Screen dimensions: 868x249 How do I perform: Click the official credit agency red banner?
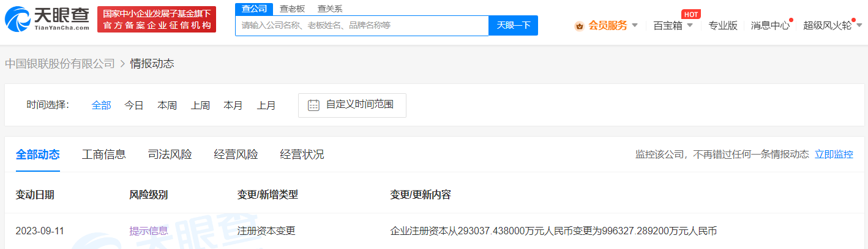[157, 20]
